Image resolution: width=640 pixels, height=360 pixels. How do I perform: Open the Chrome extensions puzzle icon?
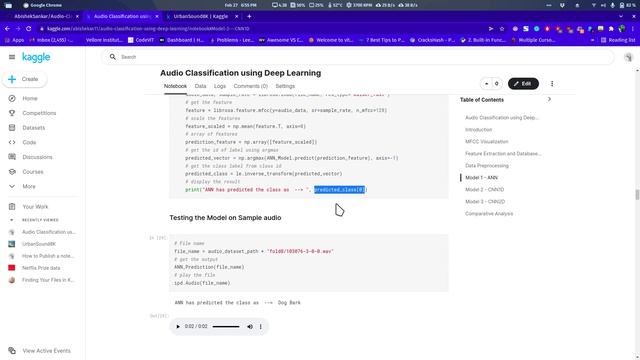[x=611, y=29]
